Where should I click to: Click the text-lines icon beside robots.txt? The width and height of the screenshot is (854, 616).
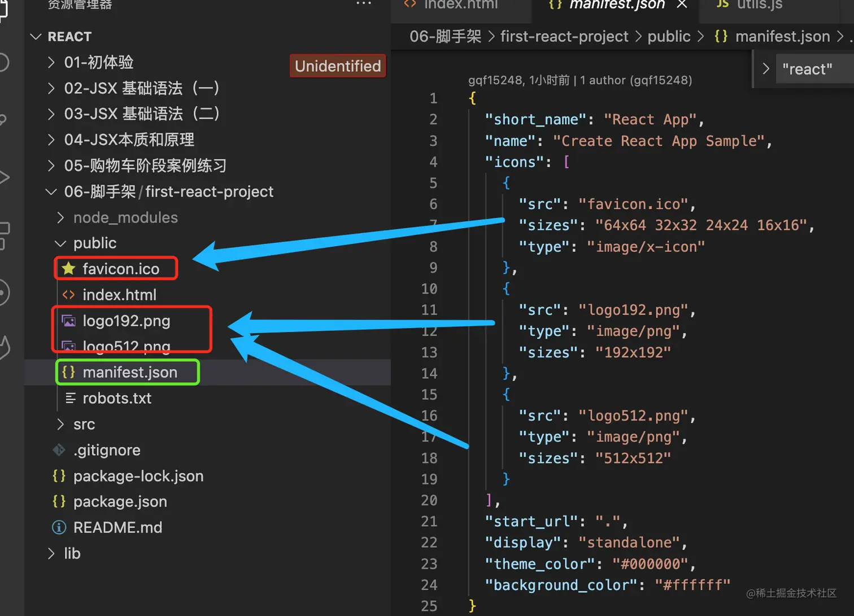(x=70, y=398)
